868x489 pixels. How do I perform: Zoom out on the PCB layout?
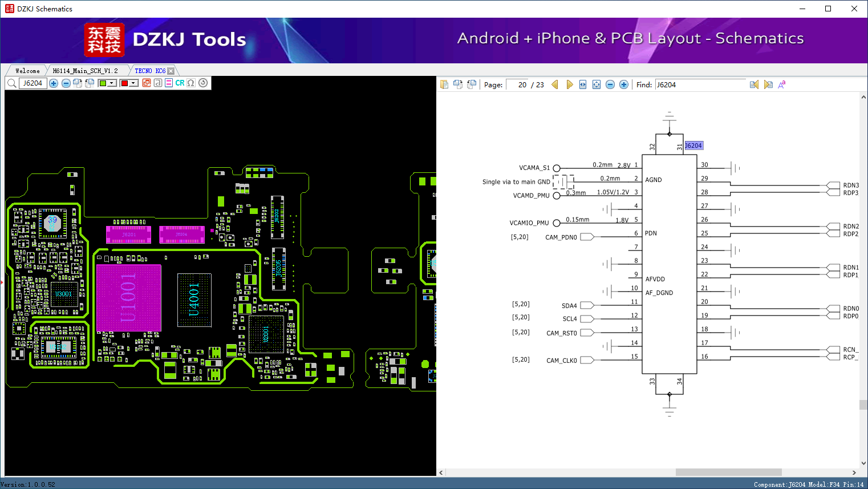click(x=66, y=83)
